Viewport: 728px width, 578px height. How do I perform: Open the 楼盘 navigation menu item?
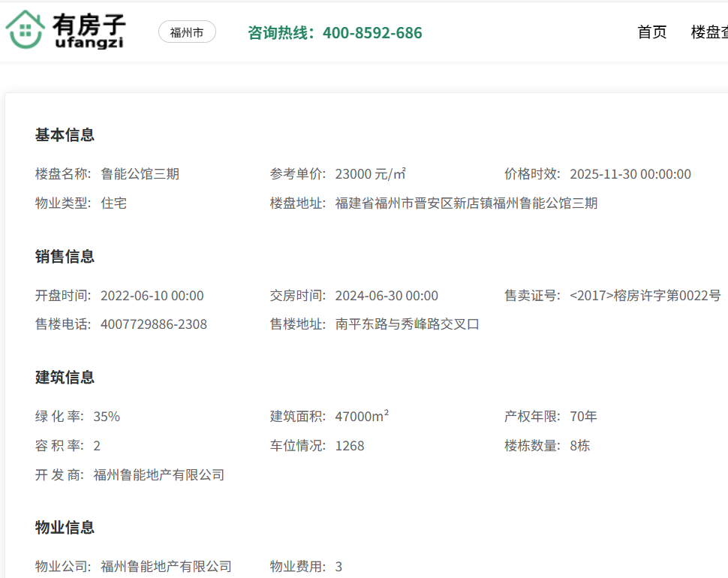[x=708, y=32]
